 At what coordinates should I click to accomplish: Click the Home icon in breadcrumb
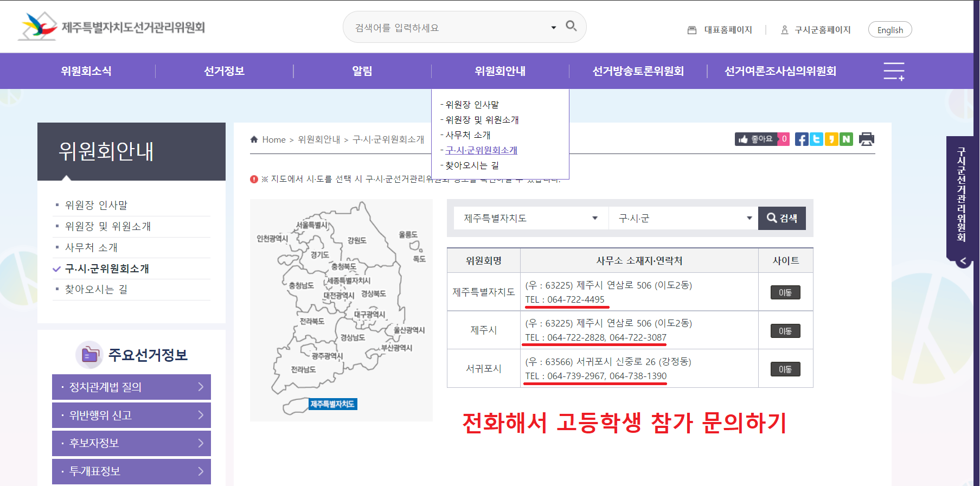coord(254,139)
